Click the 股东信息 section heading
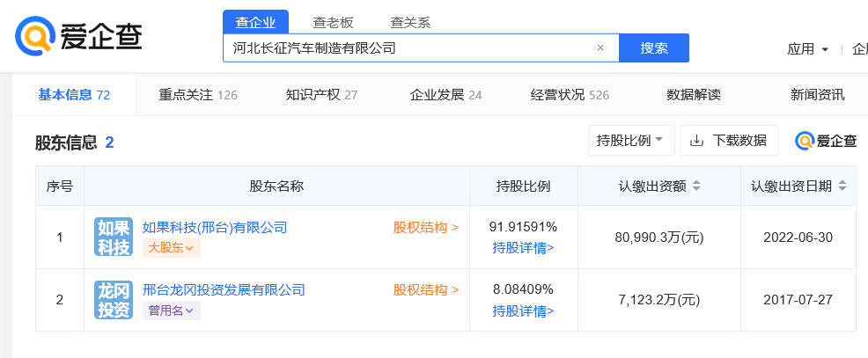 click(66, 142)
